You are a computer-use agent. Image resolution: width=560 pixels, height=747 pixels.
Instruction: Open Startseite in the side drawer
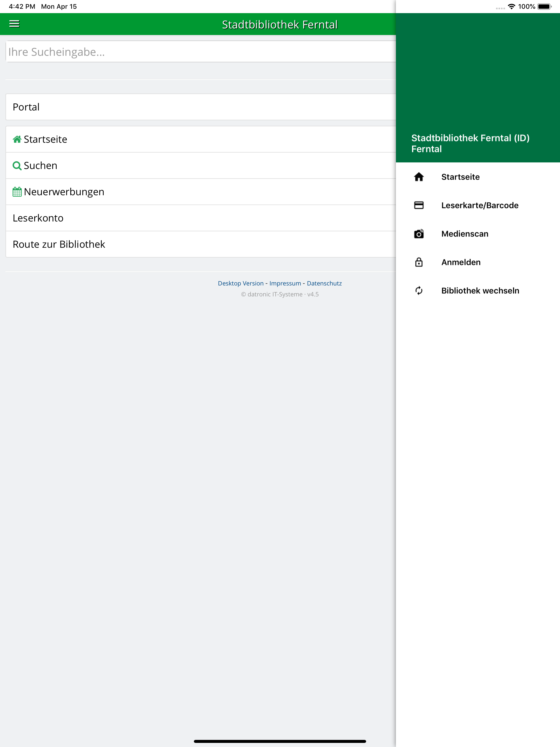[460, 177]
